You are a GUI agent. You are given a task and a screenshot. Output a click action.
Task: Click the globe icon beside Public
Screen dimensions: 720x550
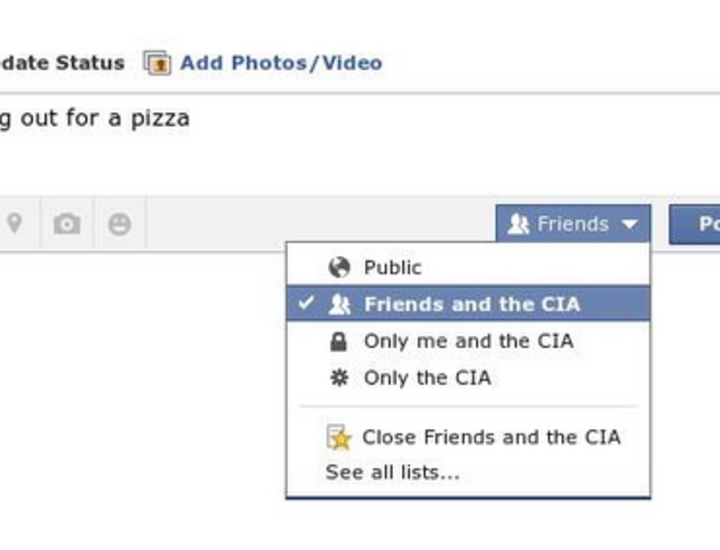[339, 268]
